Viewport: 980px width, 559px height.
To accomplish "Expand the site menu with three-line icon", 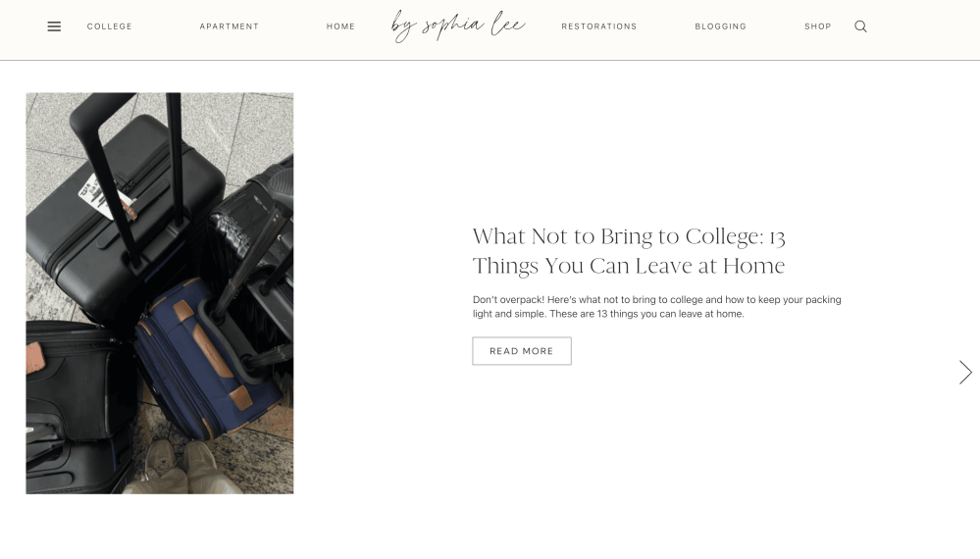I will (x=54, y=26).
